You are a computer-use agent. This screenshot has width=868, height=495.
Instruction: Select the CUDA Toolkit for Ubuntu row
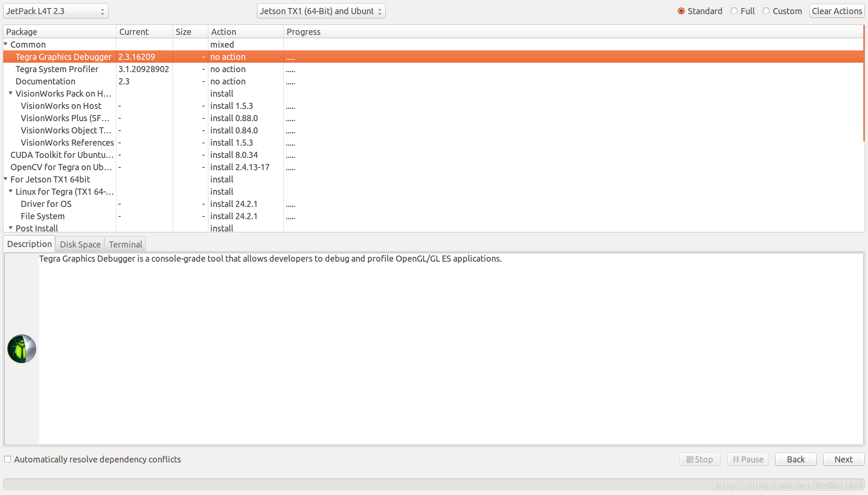point(433,155)
